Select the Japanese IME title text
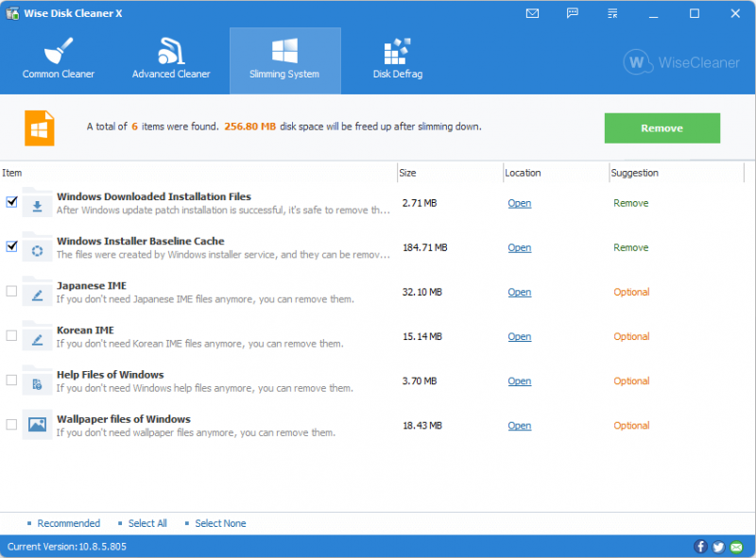This screenshot has width=756, height=558. [92, 286]
